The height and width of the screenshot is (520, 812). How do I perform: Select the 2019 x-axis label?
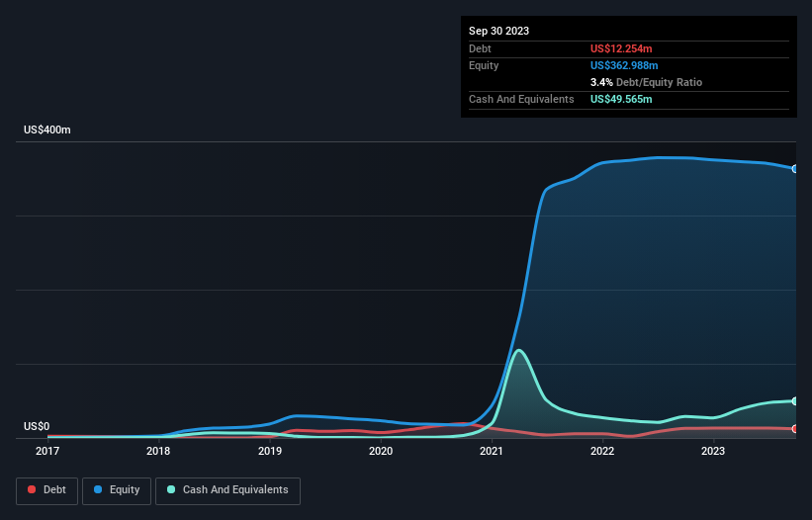270,451
